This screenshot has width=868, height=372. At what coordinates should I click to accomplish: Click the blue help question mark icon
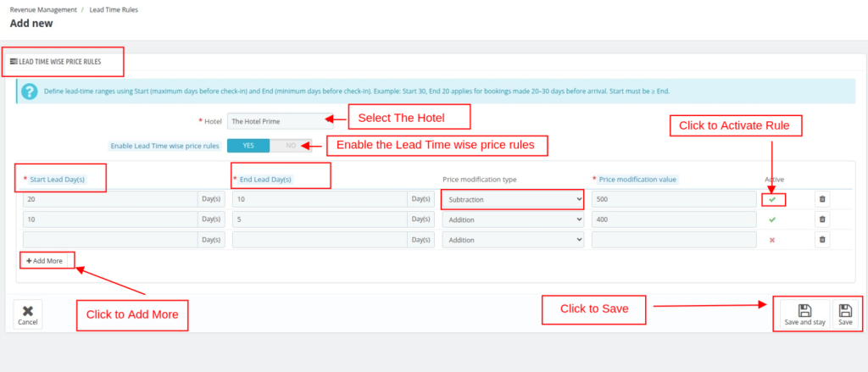pos(30,92)
